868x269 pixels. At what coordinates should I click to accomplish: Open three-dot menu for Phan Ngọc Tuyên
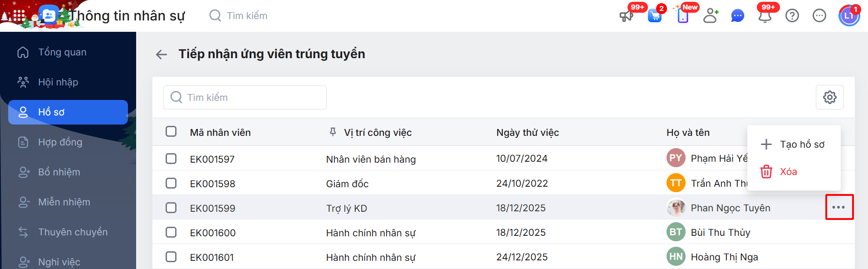(839, 207)
